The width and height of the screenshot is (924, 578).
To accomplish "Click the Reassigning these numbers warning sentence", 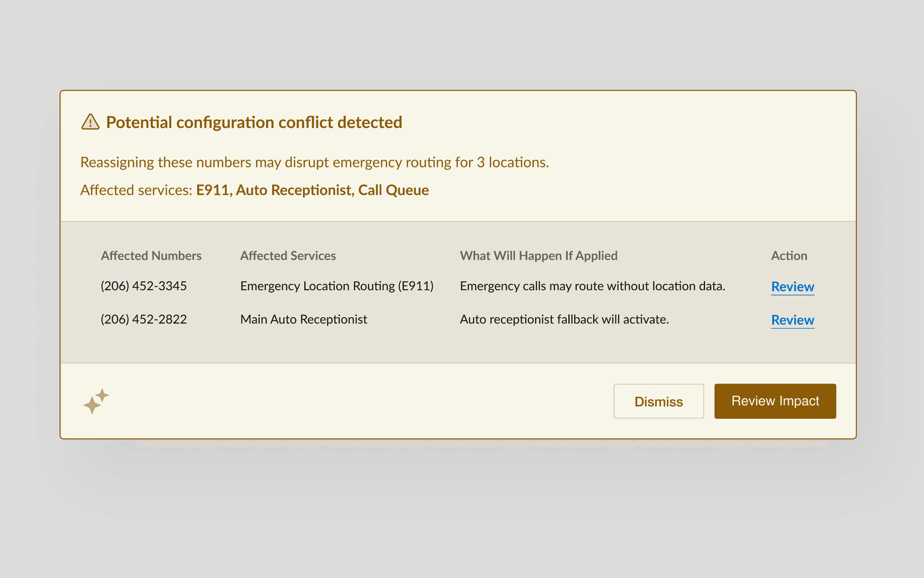I will (x=315, y=162).
